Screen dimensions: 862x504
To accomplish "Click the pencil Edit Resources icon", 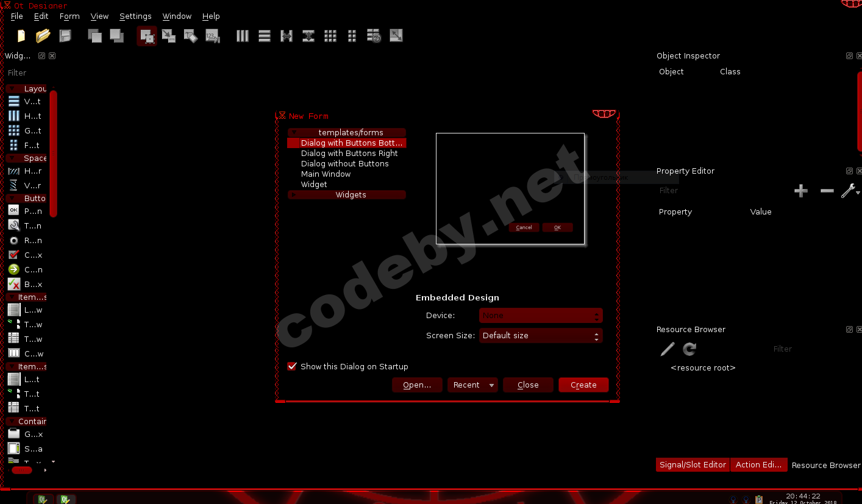I will pos(668,349).
